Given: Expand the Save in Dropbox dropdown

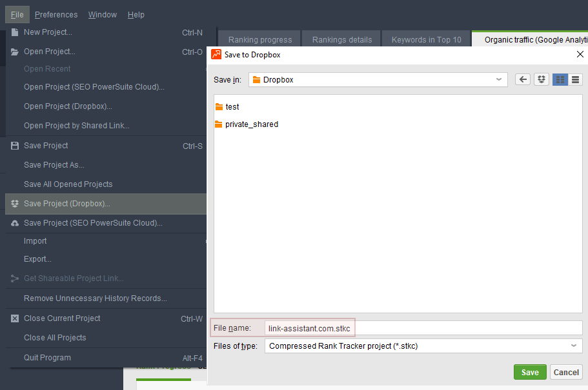Looking at the screenshot, I should (x=499, y=79).
